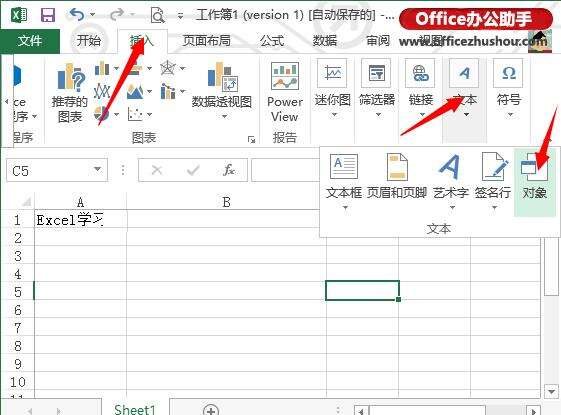Switch to the 公式 tab
Viewport: 561px width, 415px height.
point(272,40)
